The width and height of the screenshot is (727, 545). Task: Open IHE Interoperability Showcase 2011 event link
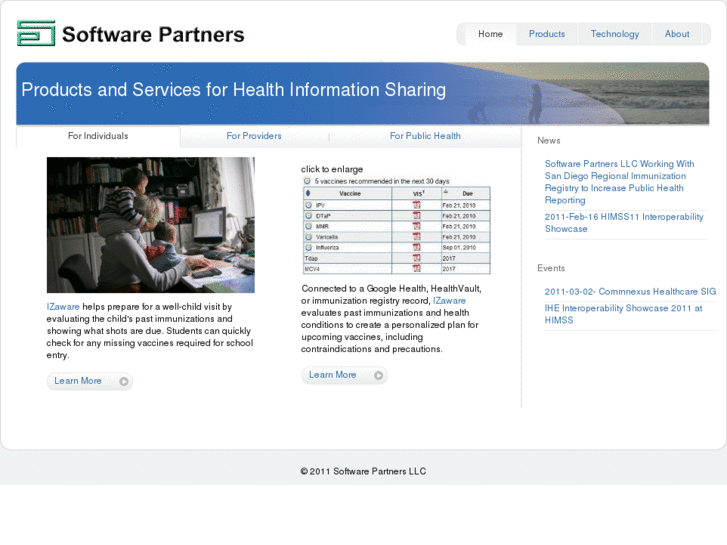pyautogui.click(x=624, y=314)
